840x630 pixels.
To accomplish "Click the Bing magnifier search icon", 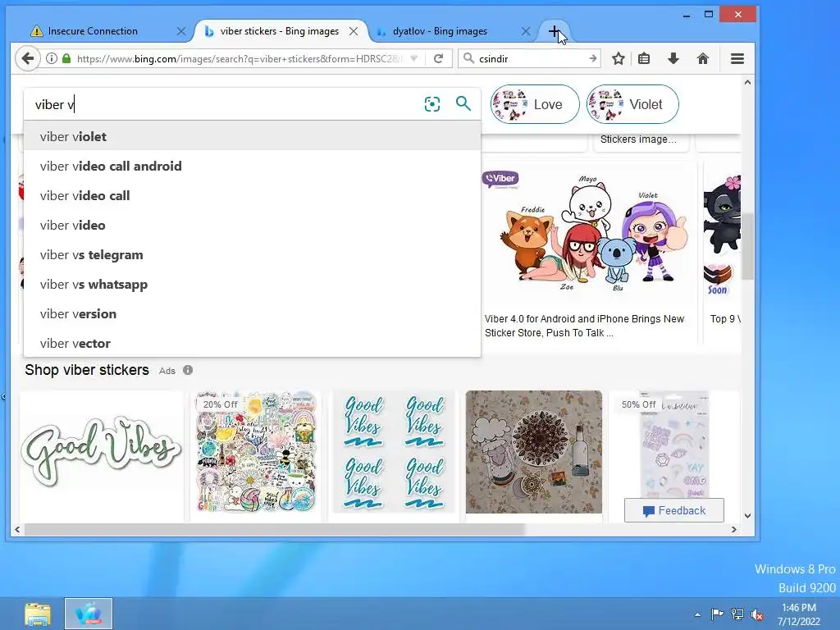I will coord(463,103).
